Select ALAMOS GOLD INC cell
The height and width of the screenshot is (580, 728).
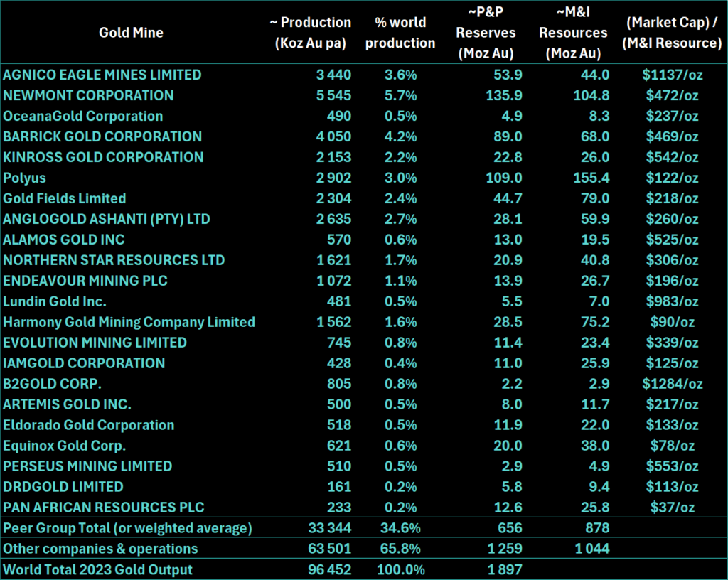click(x=63, y=240)
